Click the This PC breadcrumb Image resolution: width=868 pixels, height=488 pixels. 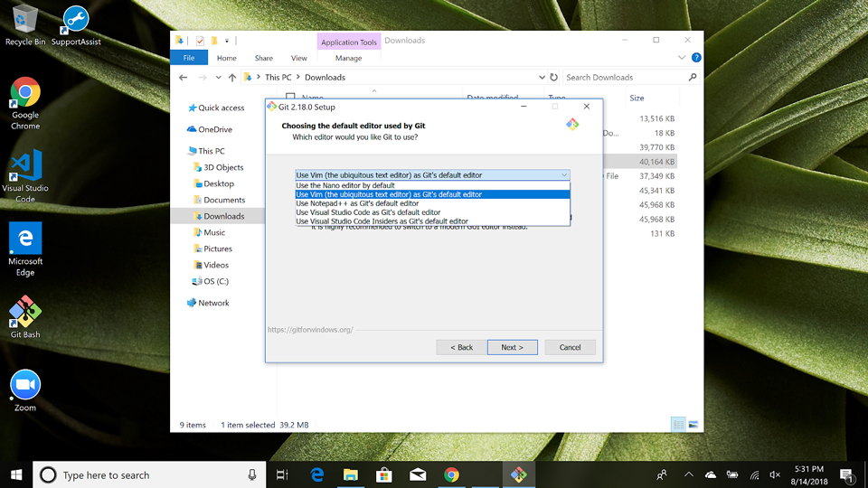click(x=278, y=78)
